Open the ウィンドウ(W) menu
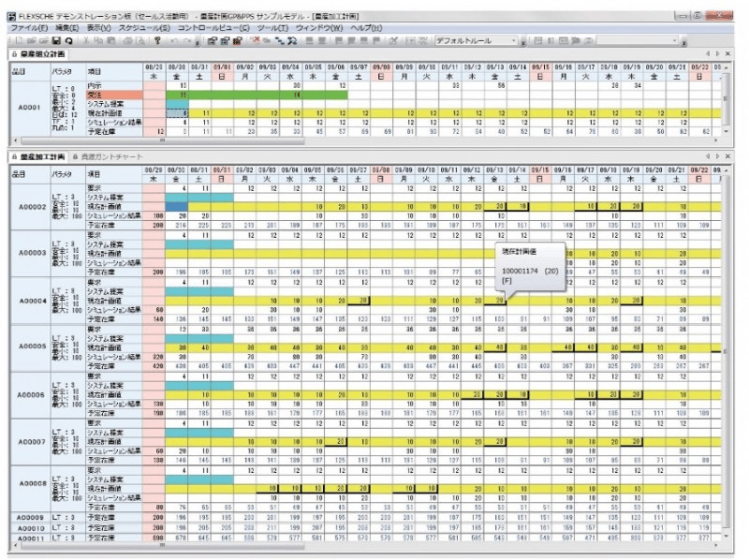Screen dimensions: 749x560 click(319, 28)
